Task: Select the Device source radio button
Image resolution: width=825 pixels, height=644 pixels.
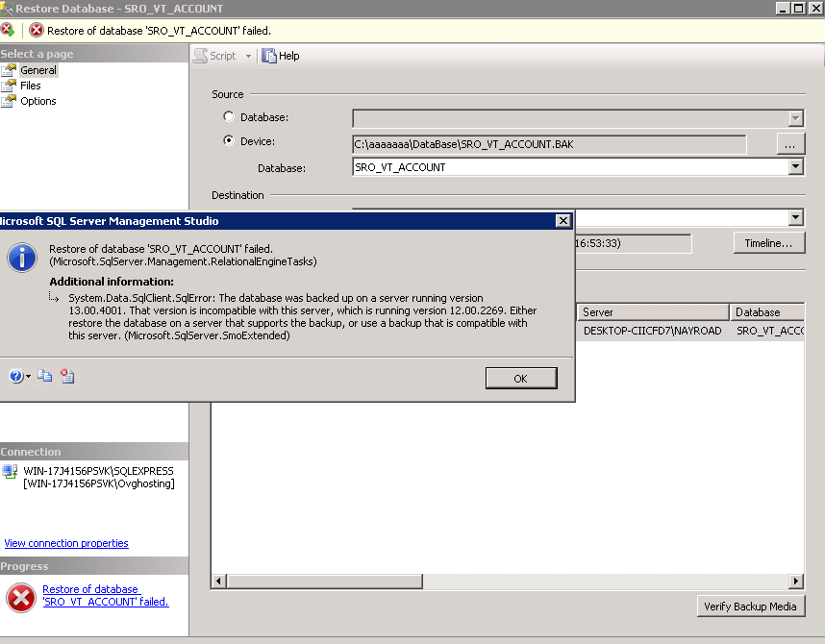Action: tap(228, 140)
